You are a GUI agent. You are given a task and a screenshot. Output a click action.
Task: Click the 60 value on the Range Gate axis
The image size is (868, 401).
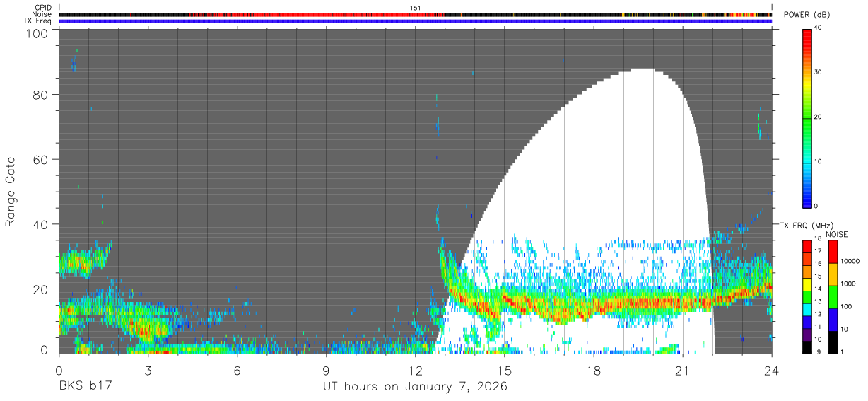(x=40, y=159)
